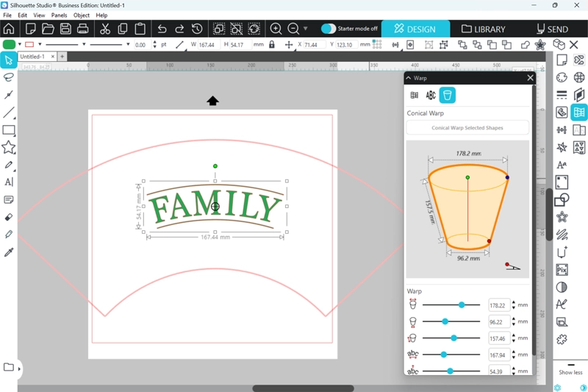The image size is (588, 392).
Task: Select the Text tool in left toolbar
Action: [x=9, y=182]
